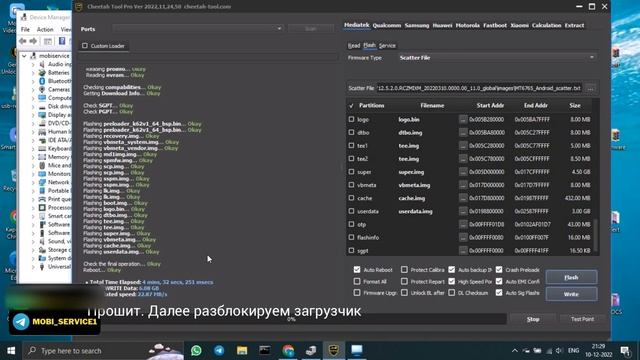Toggle select-all partitions header checkbox

351,106
